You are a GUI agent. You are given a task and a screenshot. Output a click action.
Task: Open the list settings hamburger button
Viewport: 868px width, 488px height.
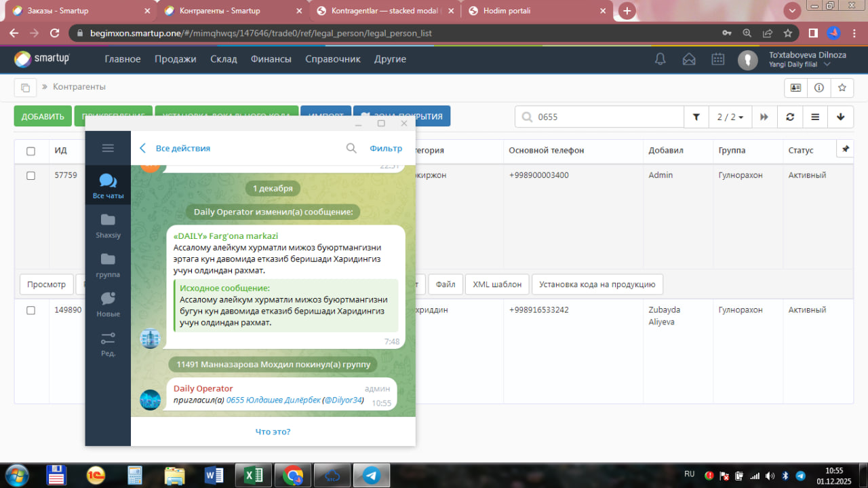click(x=815, y=117)
